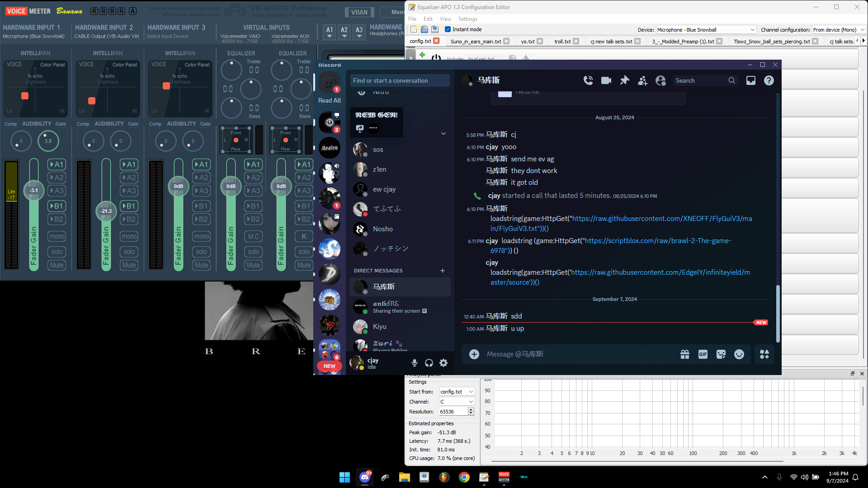
Task: Start a voice call in Discord
Action: click(588, 80)
